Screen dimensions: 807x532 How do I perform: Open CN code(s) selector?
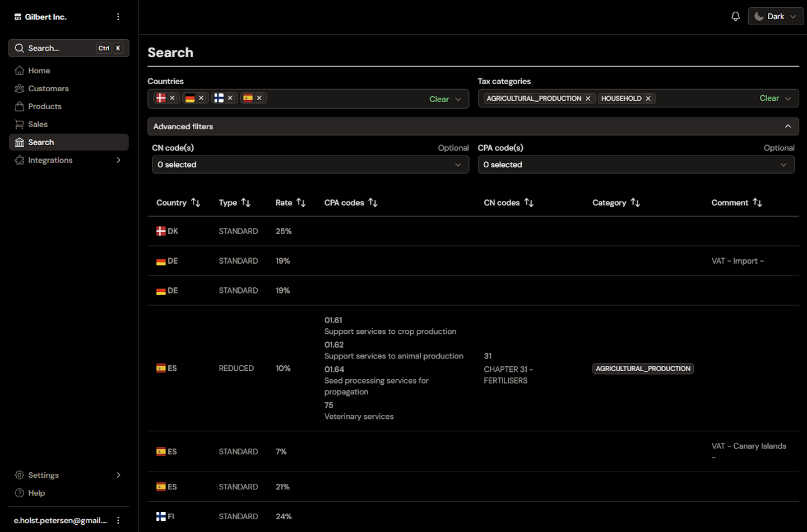310,165
